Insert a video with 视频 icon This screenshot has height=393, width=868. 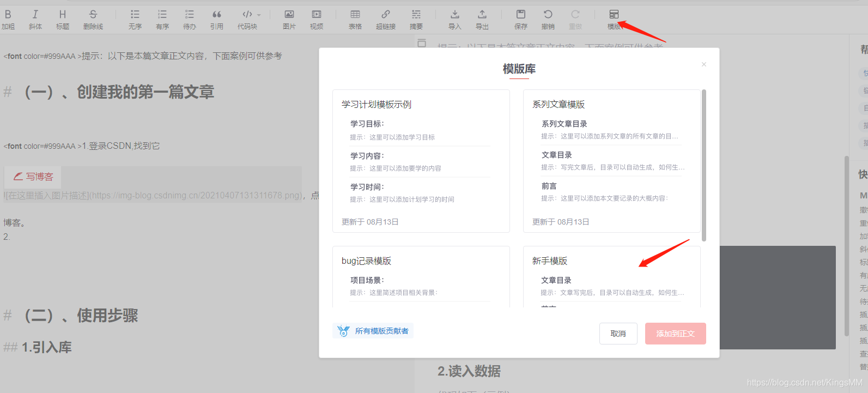click(317, 19)
